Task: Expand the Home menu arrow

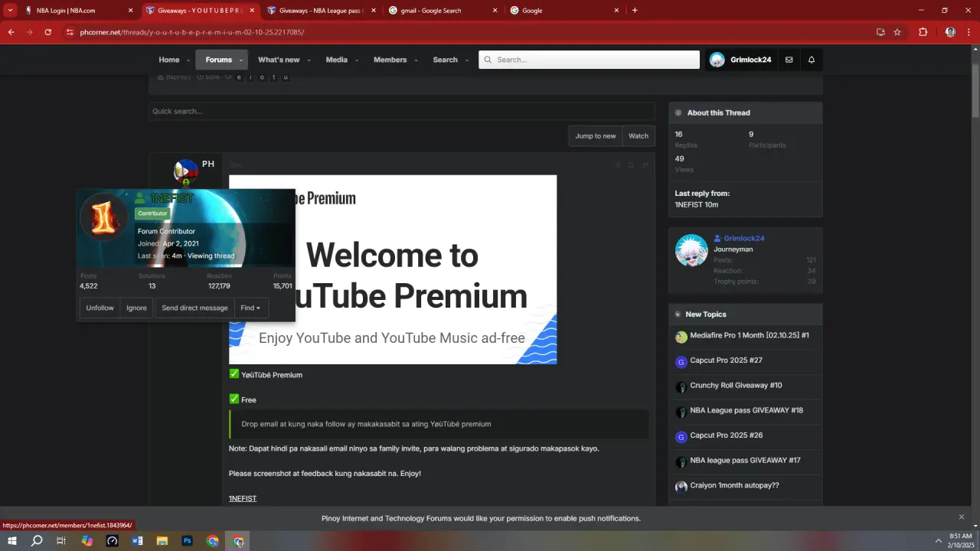Action: (188, 60)
